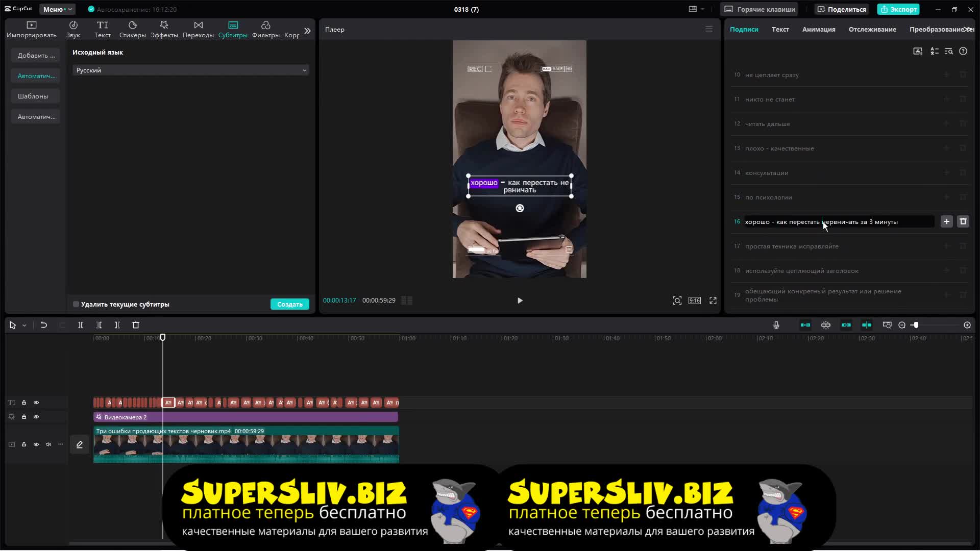The image size is (980, 551).
Task: Delete caption 16
Action: [963, 221]
